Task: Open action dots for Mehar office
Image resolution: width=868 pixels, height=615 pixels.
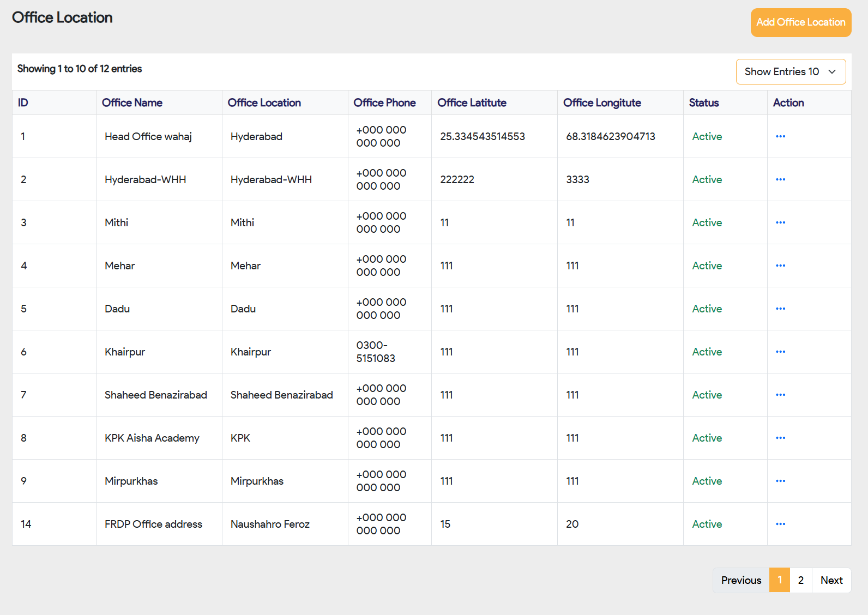Action: tap(780, 266)
